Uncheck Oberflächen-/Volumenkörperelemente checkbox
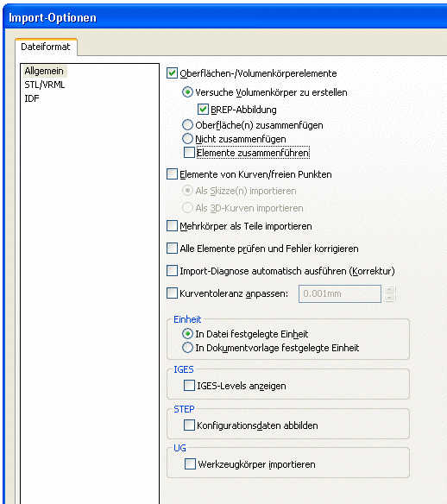 172,73
